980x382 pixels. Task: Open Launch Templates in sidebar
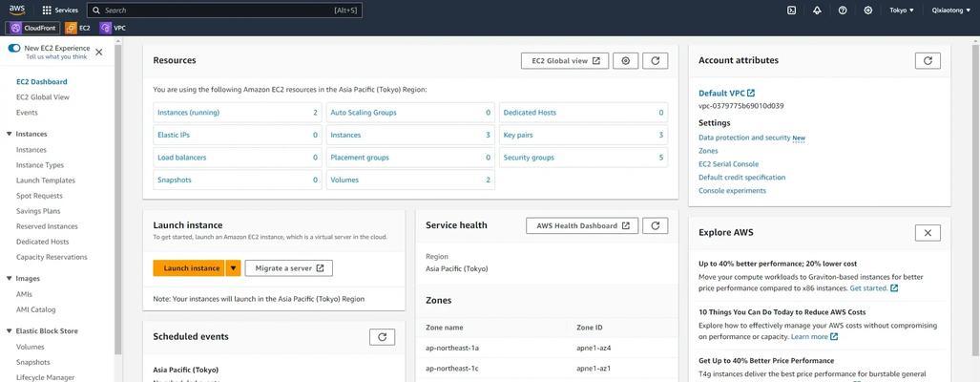click(x=46, y=180)
